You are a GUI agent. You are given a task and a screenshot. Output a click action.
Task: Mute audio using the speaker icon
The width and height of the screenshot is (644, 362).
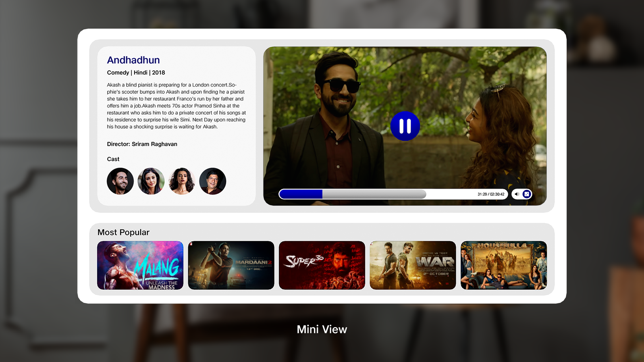[517, 194]
